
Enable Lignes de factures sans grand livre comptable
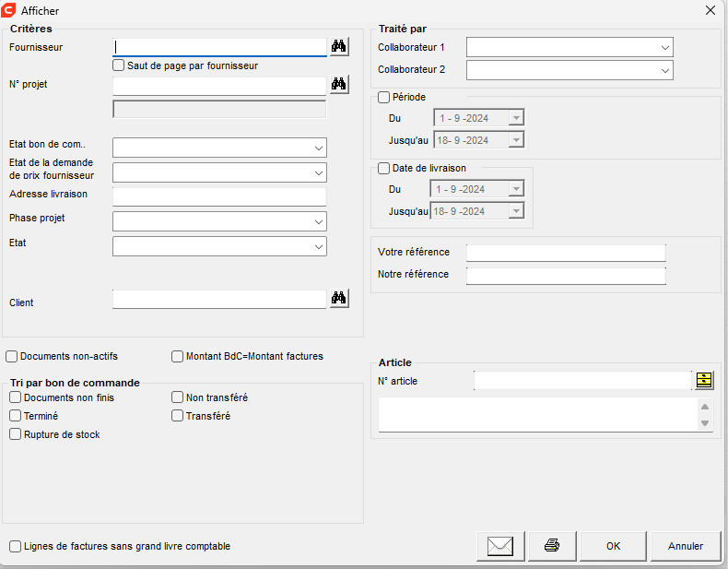(x=16, y=546)
